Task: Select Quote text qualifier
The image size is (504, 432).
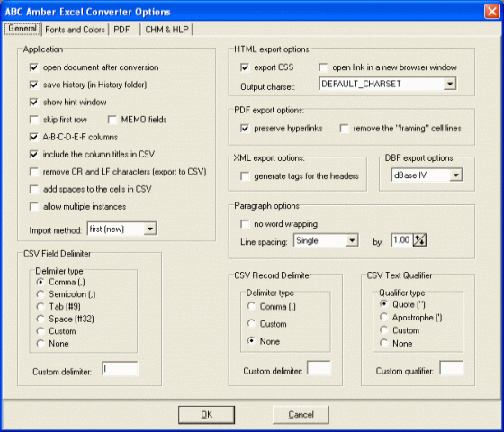Action: tap(383, 304)
